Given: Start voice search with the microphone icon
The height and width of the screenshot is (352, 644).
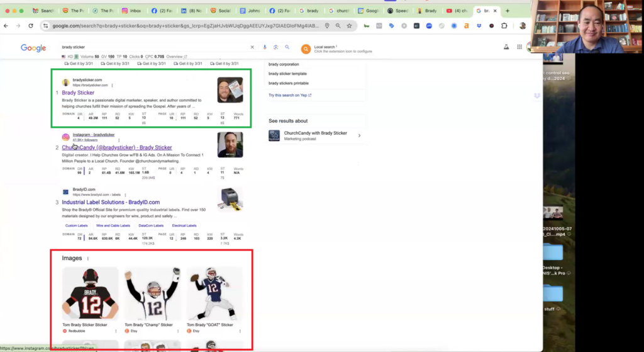Looking at the screenshot, I should pos(265,47).
